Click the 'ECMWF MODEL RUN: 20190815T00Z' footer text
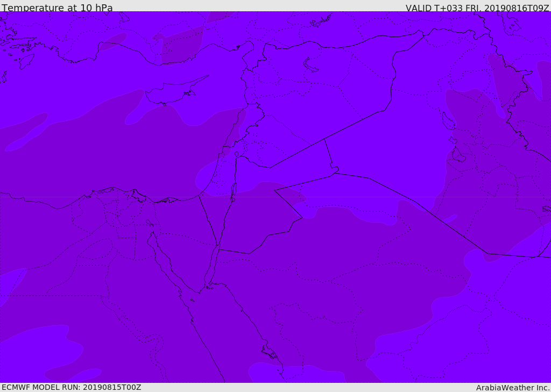The image size is (551, 392). pos(72,387)
